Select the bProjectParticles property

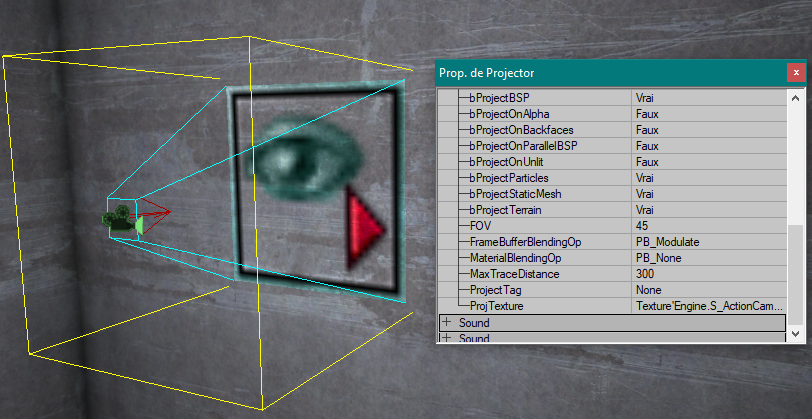[509, 178]
